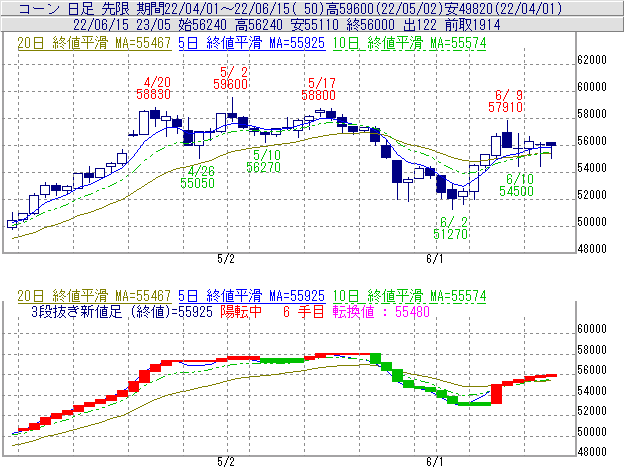Click the upper chart 48000 price axis label

592,249
